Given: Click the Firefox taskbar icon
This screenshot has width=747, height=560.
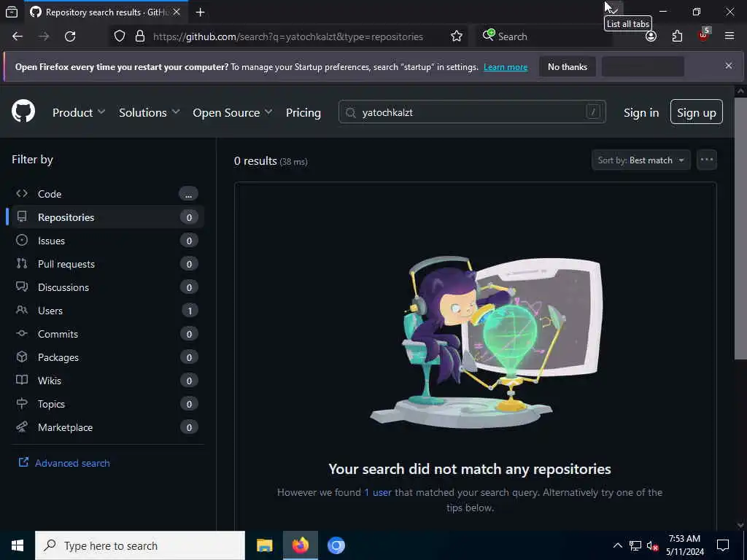Looking at the screenshot, I should [x=301, y=545].
